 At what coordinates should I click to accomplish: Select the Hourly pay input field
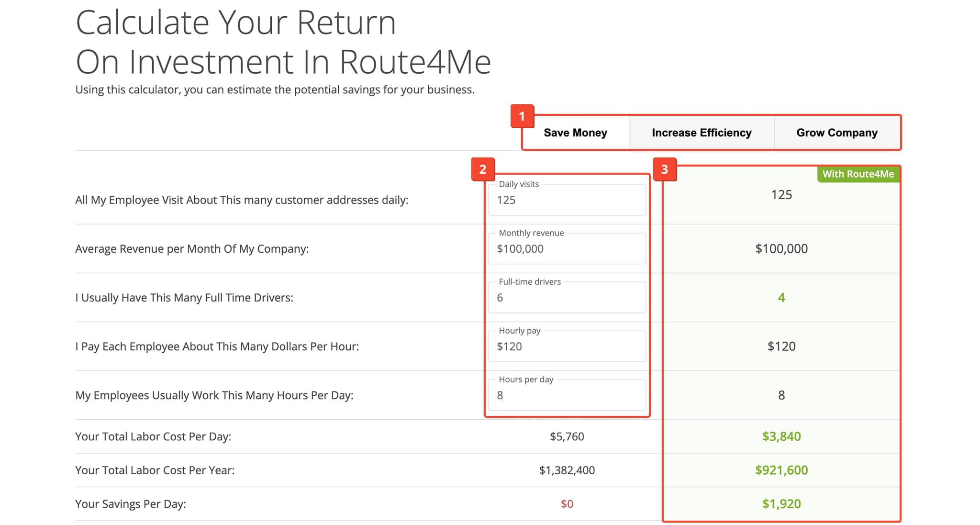click(x=567, y=346)
